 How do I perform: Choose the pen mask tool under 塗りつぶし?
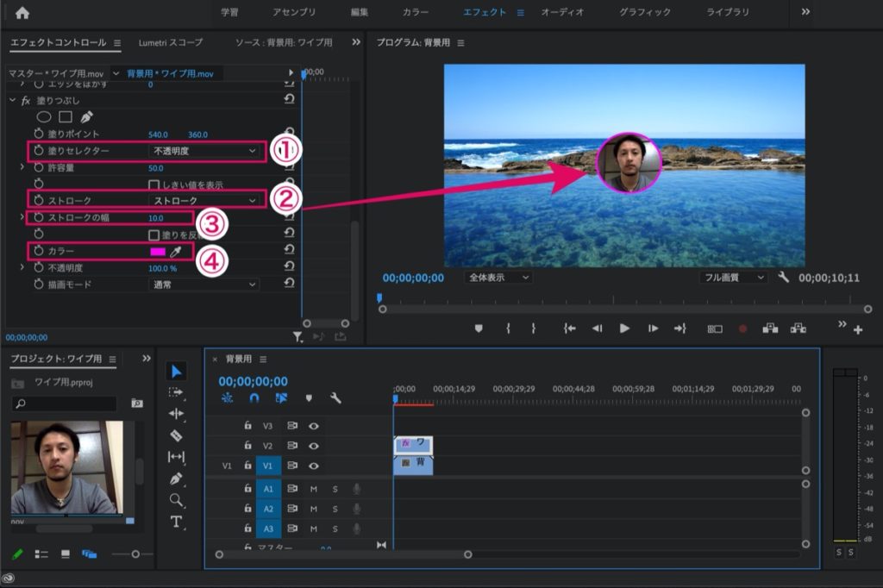(86, 117)
